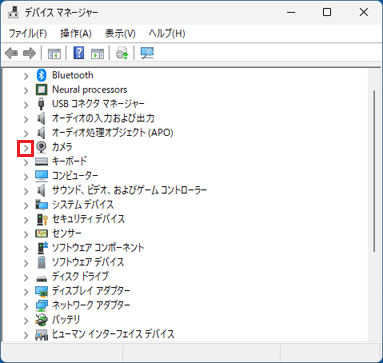The width and height of the screenshot is (383, 363).
Task: Click the Help question mark toolbar icon
Action: click(79, 53)
